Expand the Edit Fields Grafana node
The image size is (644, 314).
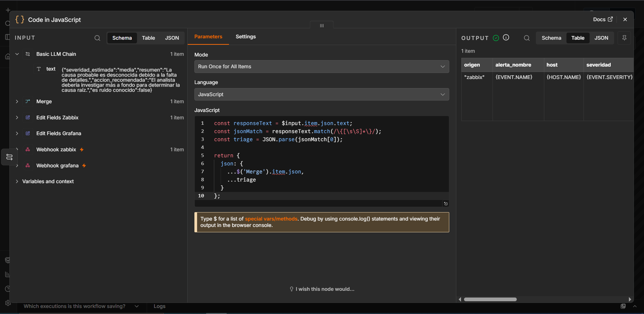[x=17, y=133]
